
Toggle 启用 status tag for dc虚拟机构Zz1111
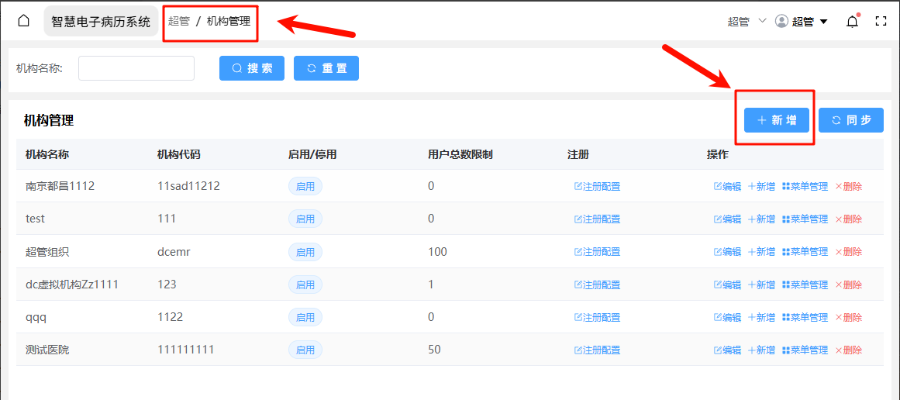[305, 285]
